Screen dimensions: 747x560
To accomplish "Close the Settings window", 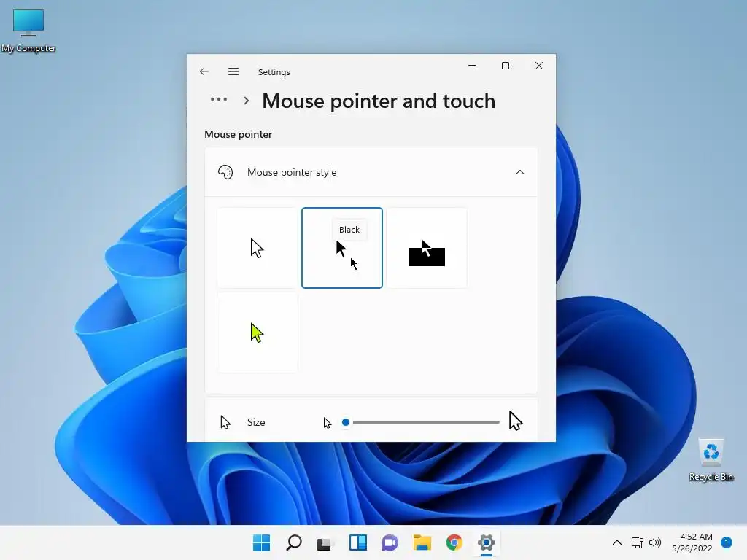I will [539, 66].
